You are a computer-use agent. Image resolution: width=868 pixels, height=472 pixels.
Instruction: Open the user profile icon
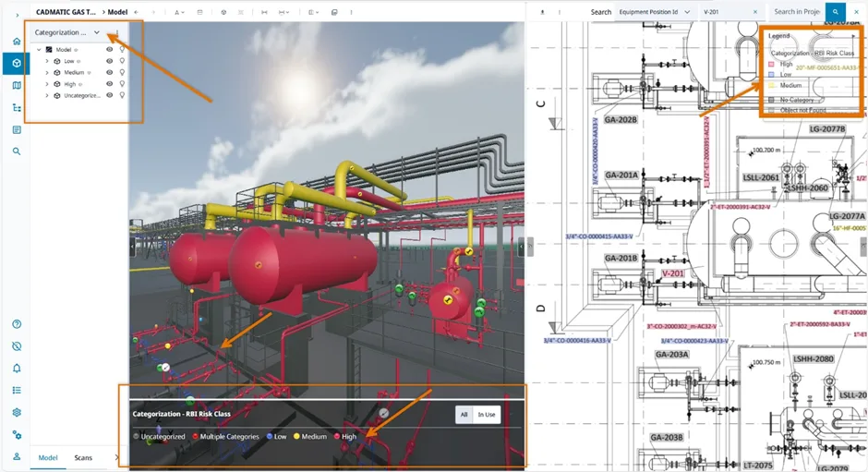tap(17, 456)
